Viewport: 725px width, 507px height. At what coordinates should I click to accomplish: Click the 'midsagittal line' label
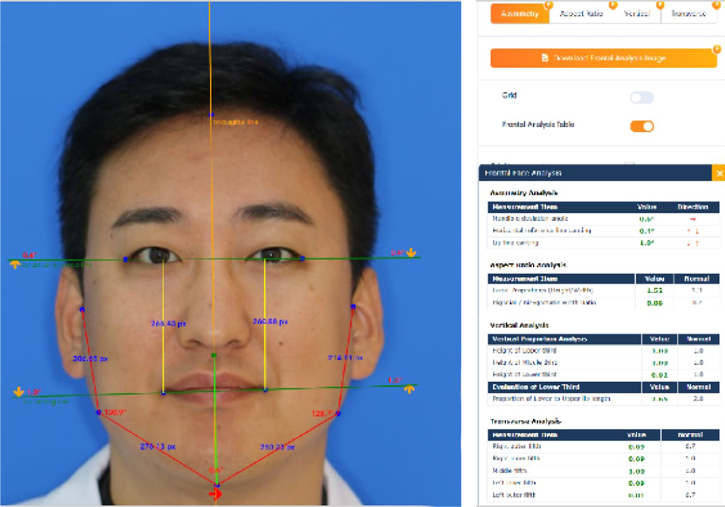pyautogui.click(x=236, y=122)
